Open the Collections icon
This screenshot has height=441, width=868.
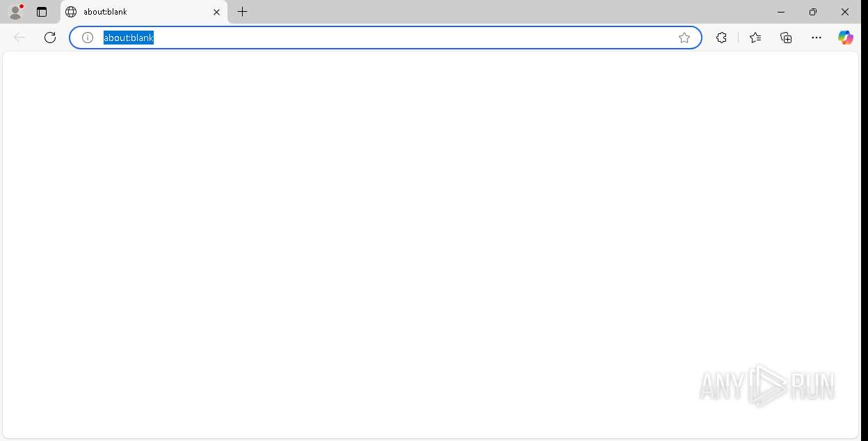click(786, 38)
